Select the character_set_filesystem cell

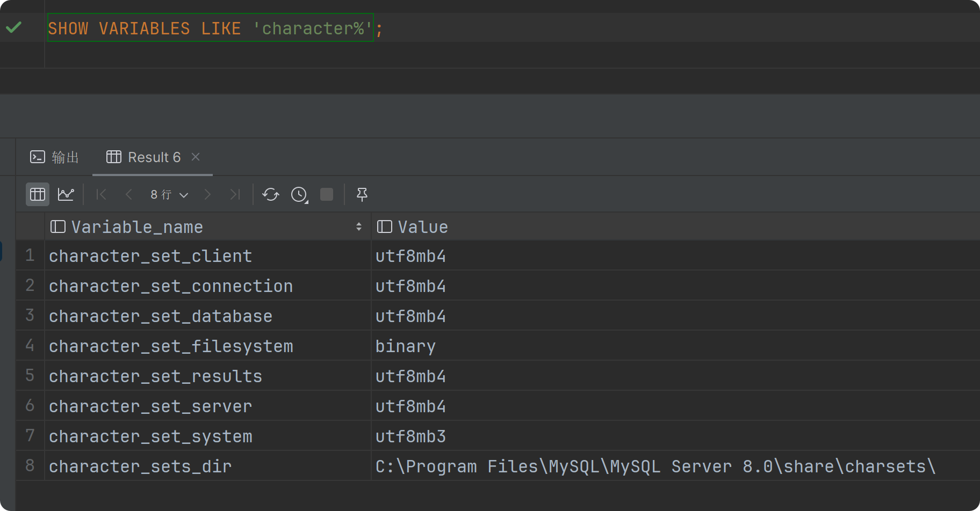171,346
